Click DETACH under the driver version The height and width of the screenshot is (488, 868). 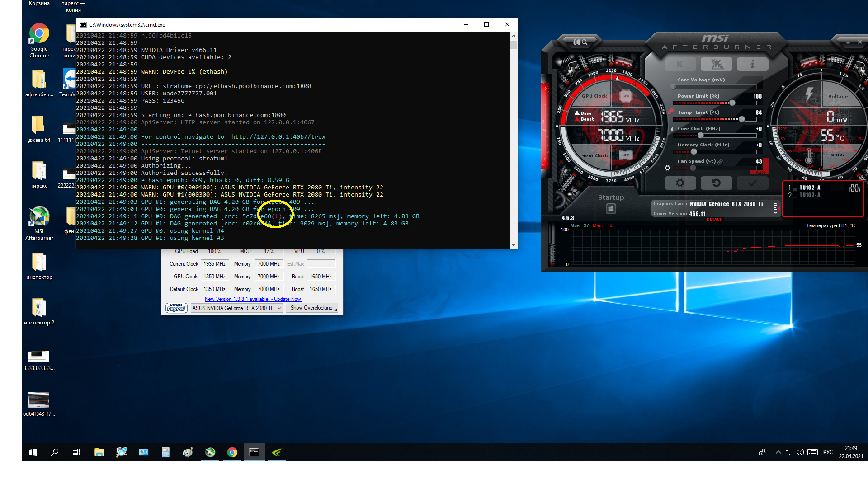click(714, 219)
